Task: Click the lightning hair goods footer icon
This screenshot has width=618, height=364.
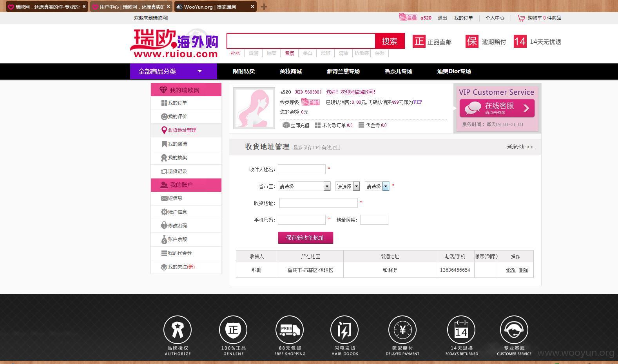Action: (344, 330)
